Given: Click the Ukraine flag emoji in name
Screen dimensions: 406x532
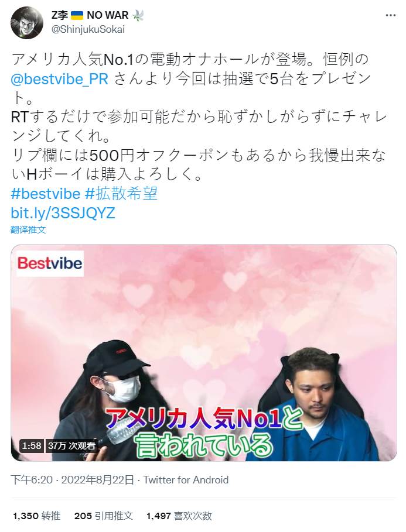Looking at the screenshot, I should (x=77, y=16).
